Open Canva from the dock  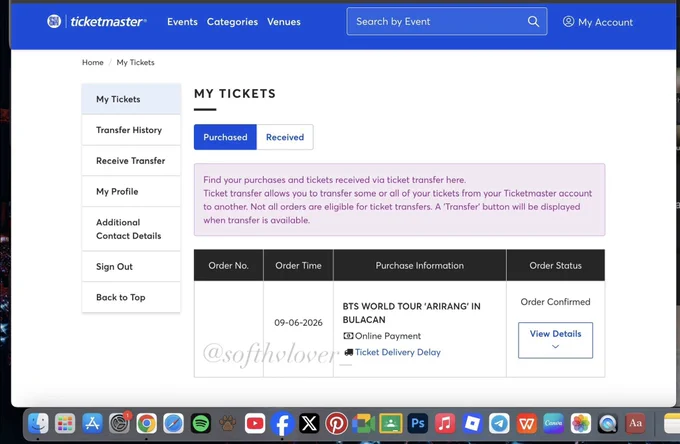point(553,423)
